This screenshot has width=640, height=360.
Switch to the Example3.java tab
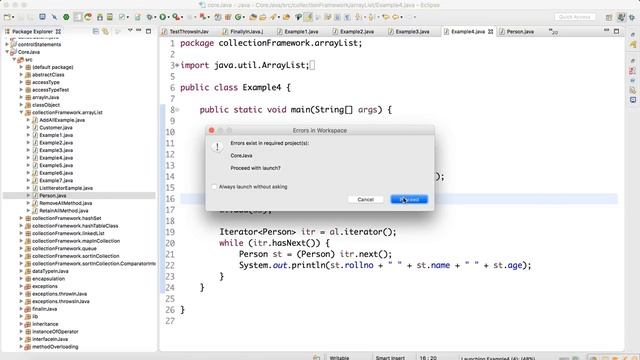point(409,31)
